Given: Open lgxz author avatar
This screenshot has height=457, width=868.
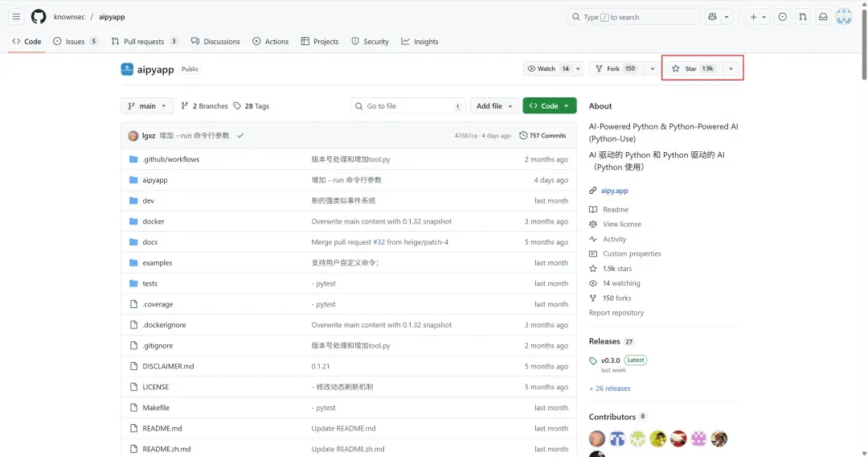Looking at the screenshot, I should [x=133, y=136].
